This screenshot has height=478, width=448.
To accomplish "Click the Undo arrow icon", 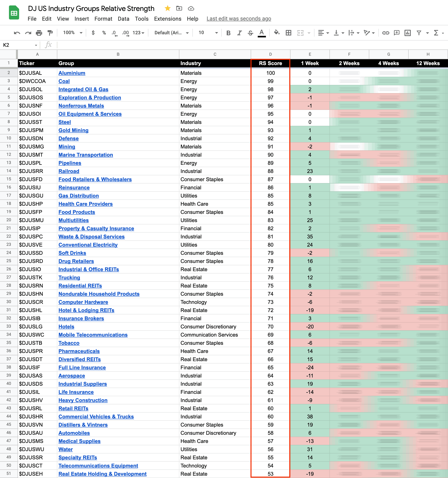I will point(17,33).
